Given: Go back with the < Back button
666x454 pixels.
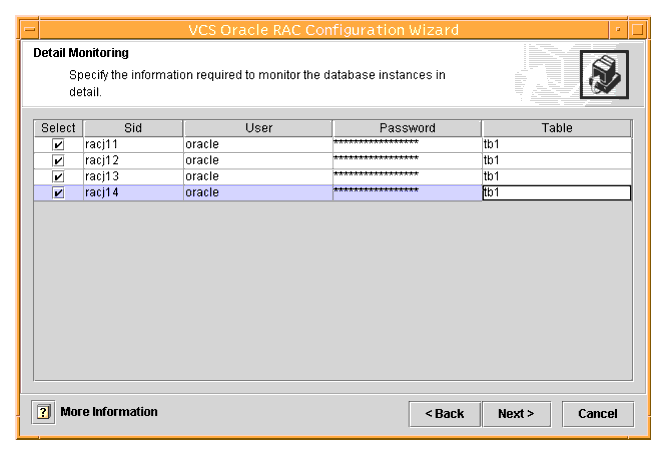Looking at the screenshot, I should coord(444,413).
